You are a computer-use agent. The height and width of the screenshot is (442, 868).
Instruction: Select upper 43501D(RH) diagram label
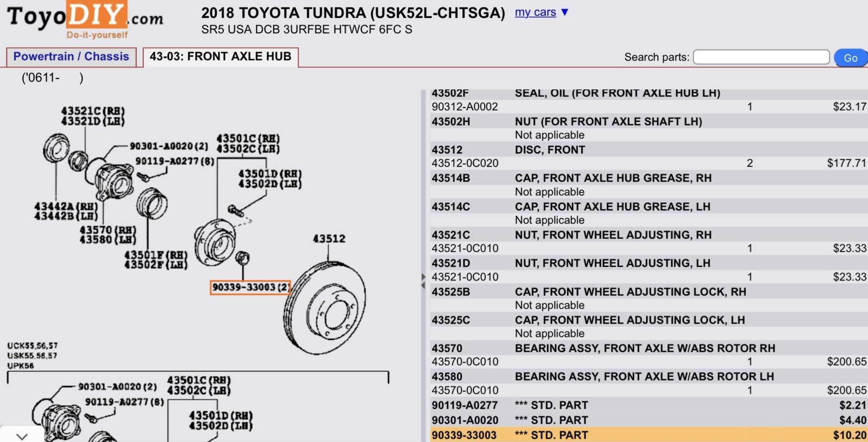click(270, 174)
